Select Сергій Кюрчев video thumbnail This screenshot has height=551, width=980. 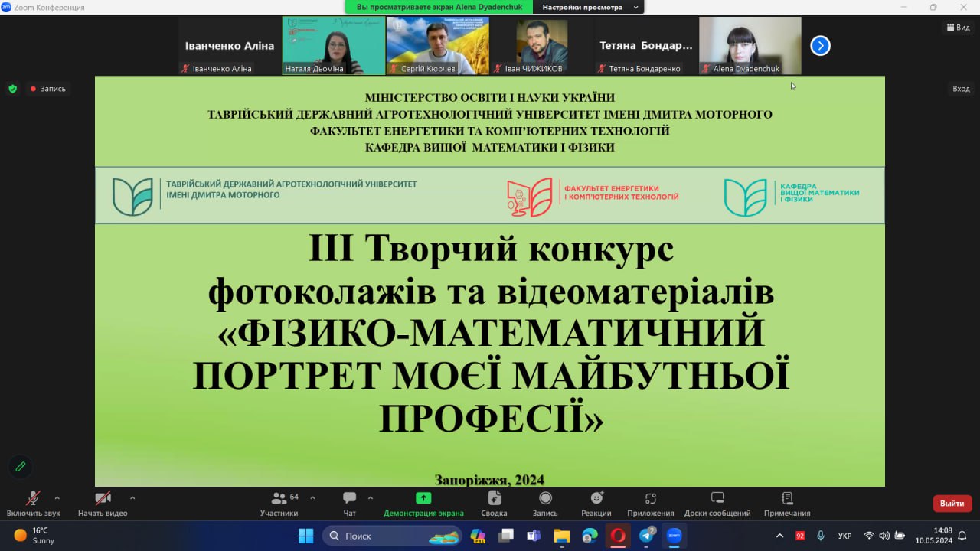pyautogui.click(x=437, y=46)
